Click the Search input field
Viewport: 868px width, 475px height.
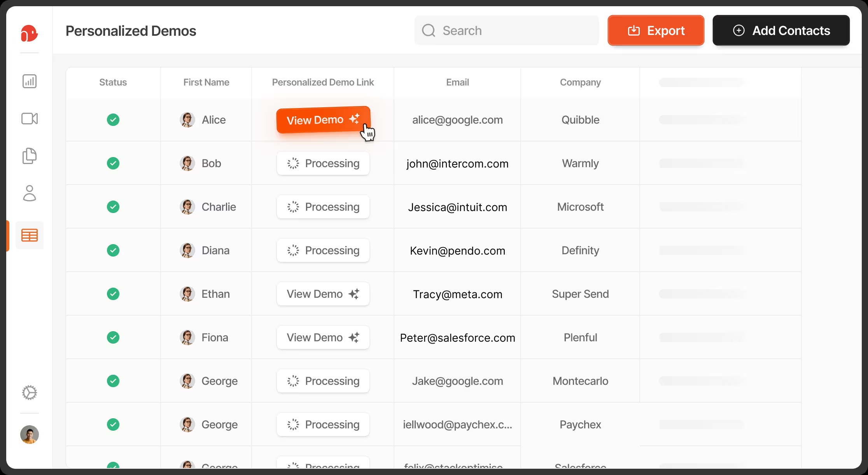pyautogui.click(x=506, y=30)
